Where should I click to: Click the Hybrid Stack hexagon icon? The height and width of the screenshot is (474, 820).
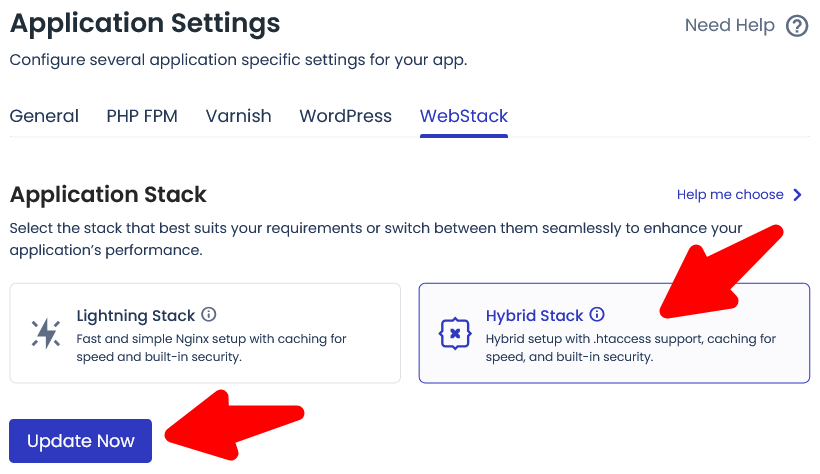(455, 333)
